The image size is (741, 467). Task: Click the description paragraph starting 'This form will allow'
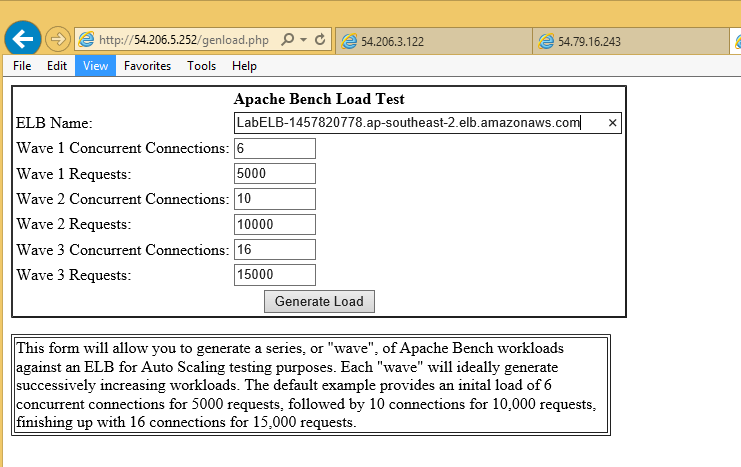click(x=307, y=385)
